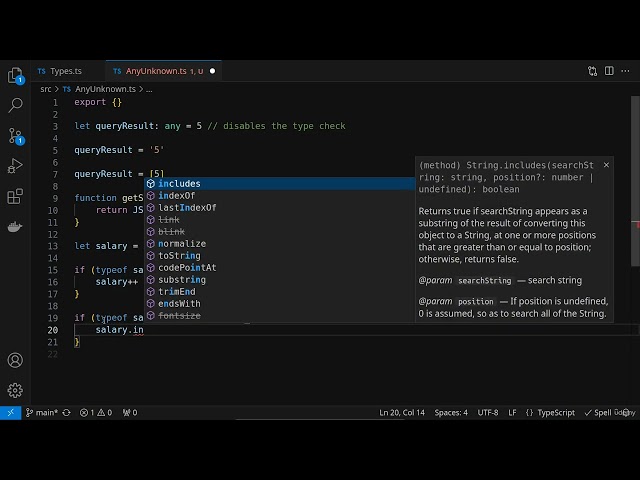This screenshot has width=640, height=480.
Task: Switch to the Types.ts tab
Action: [65, 71]
